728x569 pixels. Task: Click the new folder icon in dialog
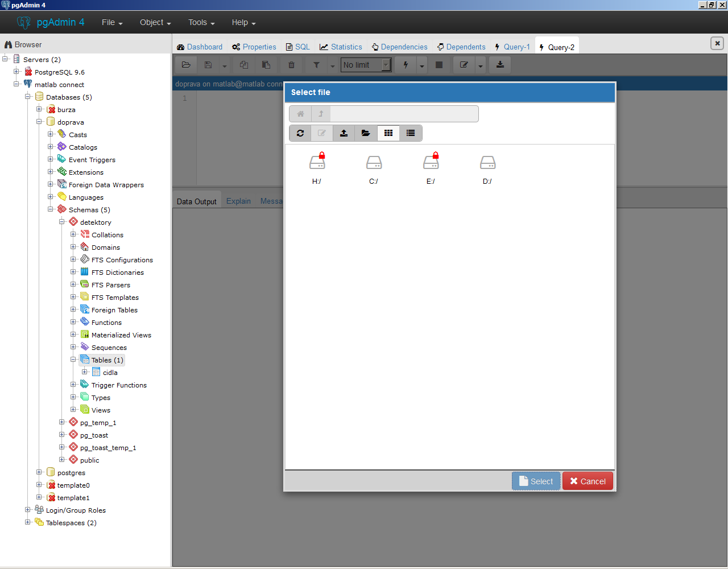[x=366, y=133]
